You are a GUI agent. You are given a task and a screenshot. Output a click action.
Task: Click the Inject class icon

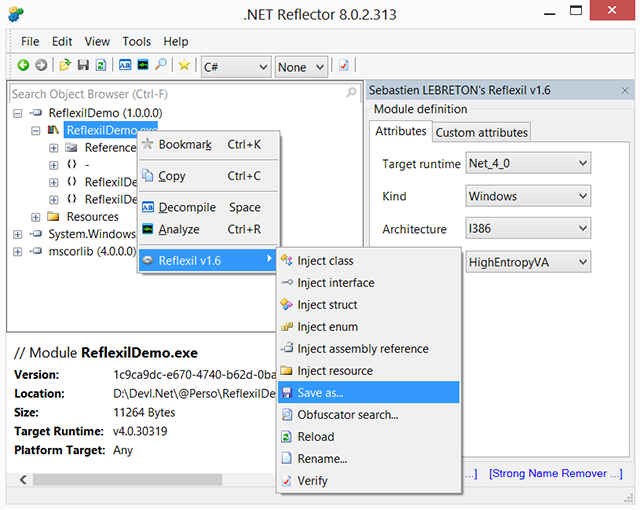tap(287, 260)
